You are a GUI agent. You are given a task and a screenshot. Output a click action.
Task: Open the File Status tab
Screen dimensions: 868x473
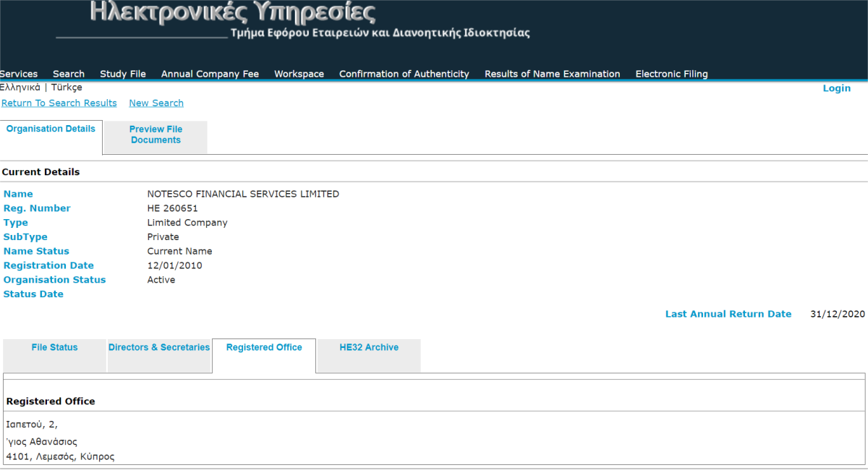55,347
